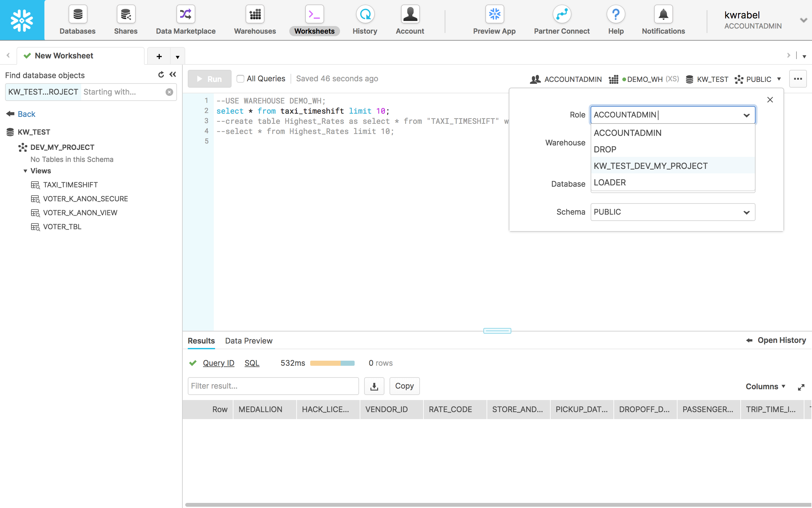Viewport: 812px width, 508px height.
Task: Click the editor-results pane divider handle
Action: coord(497,331)
